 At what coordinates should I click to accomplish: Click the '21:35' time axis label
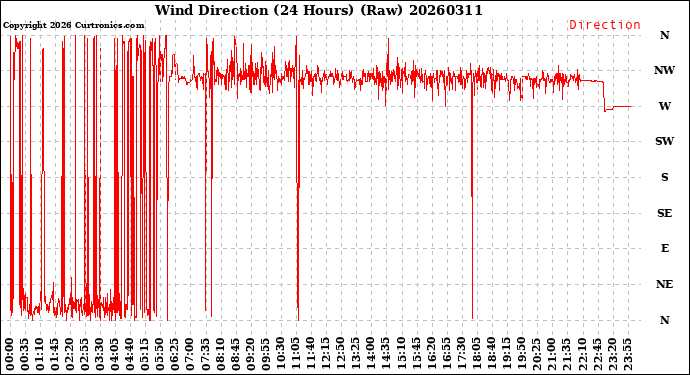(566, 355)
